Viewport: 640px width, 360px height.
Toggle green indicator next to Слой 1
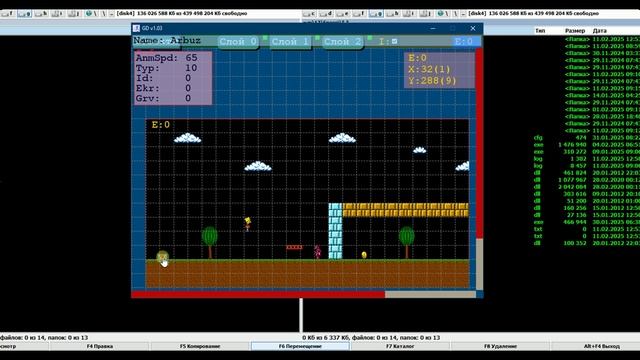click(x=317, y=38)
